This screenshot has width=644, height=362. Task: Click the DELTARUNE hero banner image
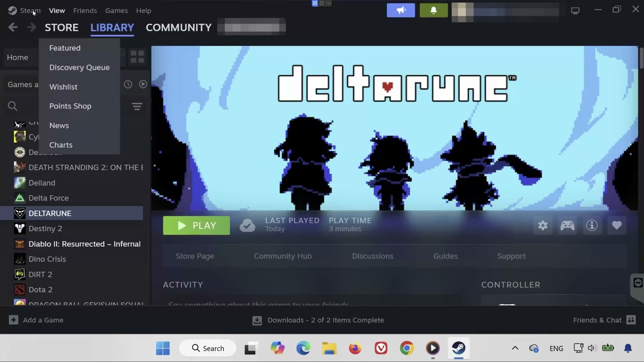coord(394,128)
